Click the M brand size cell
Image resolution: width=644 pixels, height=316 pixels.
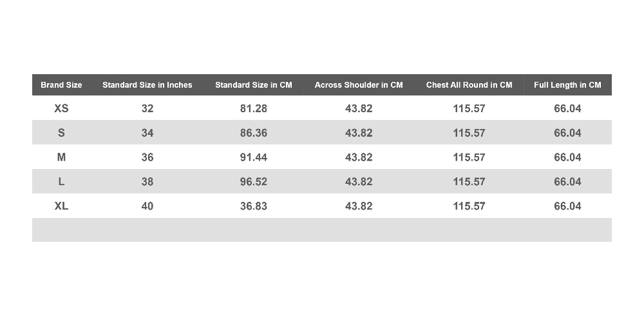coord(61,157)
